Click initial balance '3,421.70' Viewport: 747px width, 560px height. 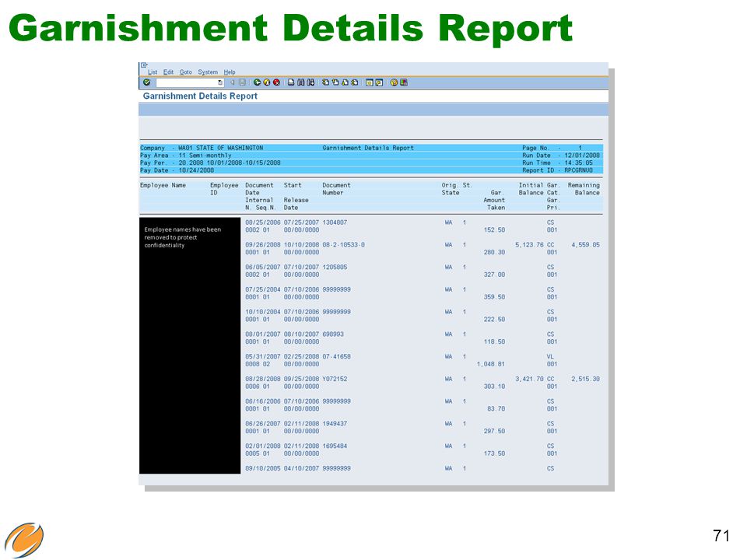[529, 379]
